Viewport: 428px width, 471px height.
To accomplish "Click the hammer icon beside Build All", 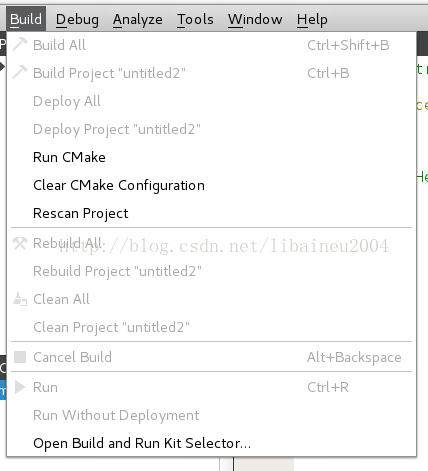I will 20,44.
